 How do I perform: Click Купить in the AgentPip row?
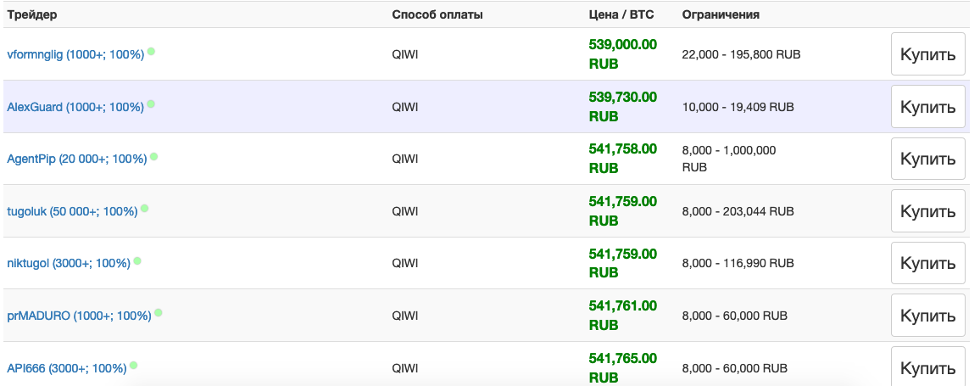[x=927, y=159]
